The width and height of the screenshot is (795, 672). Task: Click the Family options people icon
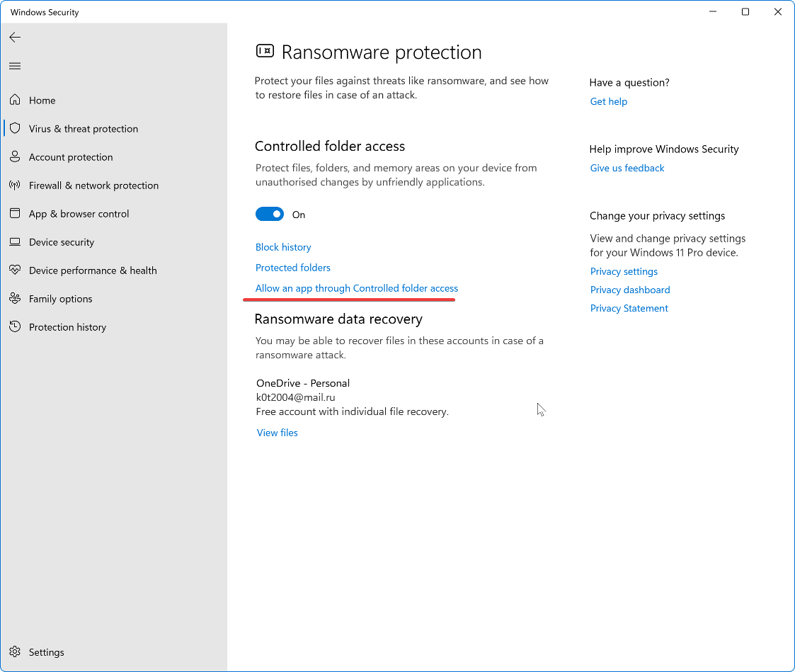point(15,299)
